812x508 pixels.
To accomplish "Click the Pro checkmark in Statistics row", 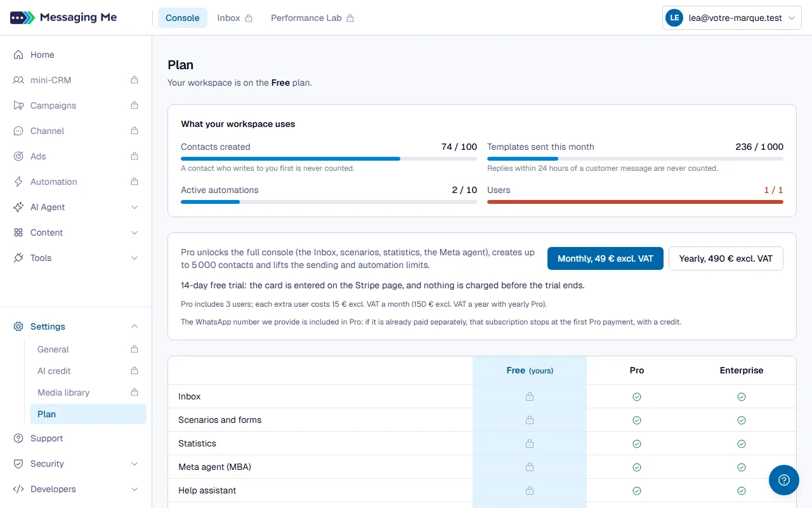I will point(637,444).
